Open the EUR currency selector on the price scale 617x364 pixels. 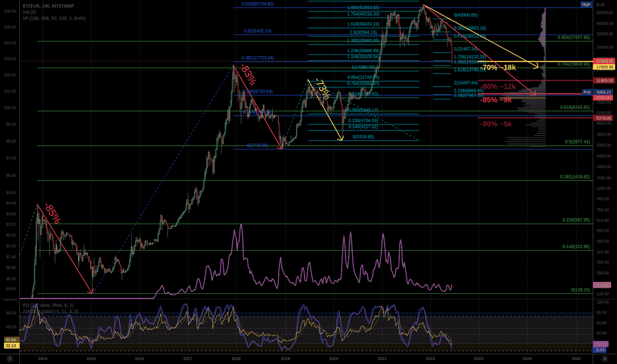point(600,5)
